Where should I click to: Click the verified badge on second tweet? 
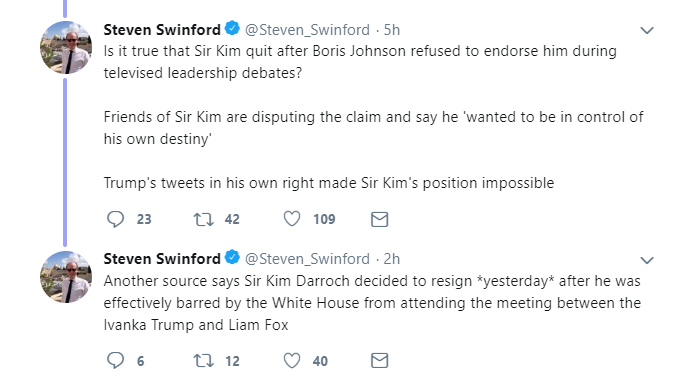coord(232,257)
